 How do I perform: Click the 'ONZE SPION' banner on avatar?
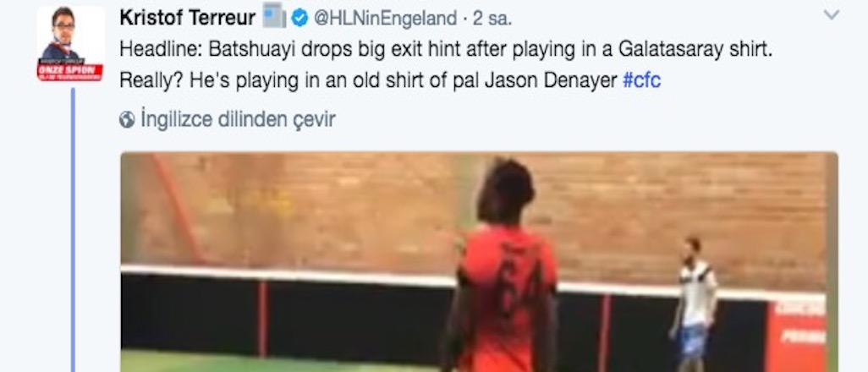coord(70,71)
